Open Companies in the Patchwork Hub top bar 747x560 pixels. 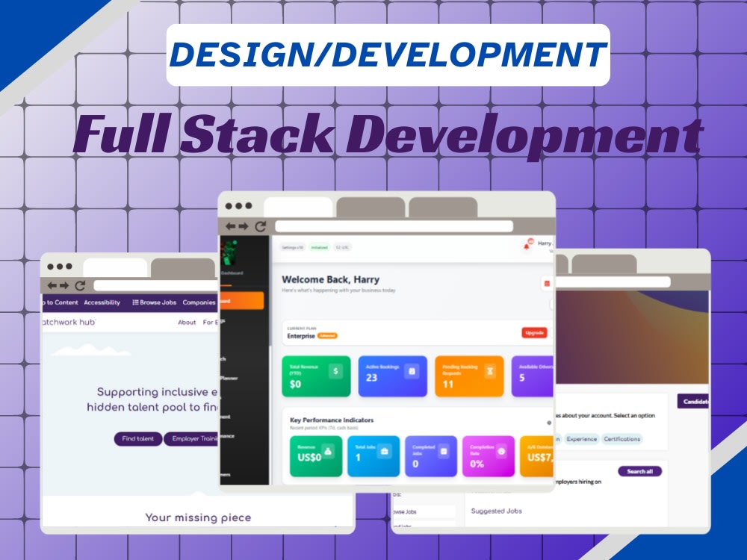coord(199,302)
